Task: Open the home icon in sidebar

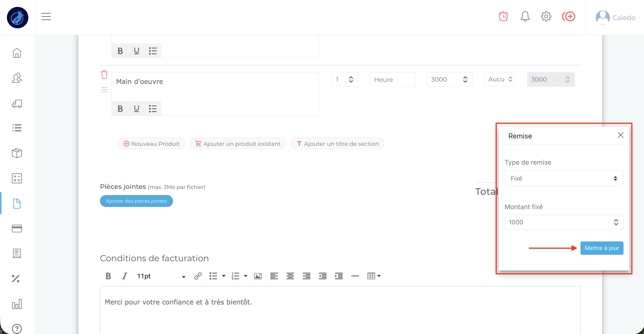Action: tap(17, 53)
